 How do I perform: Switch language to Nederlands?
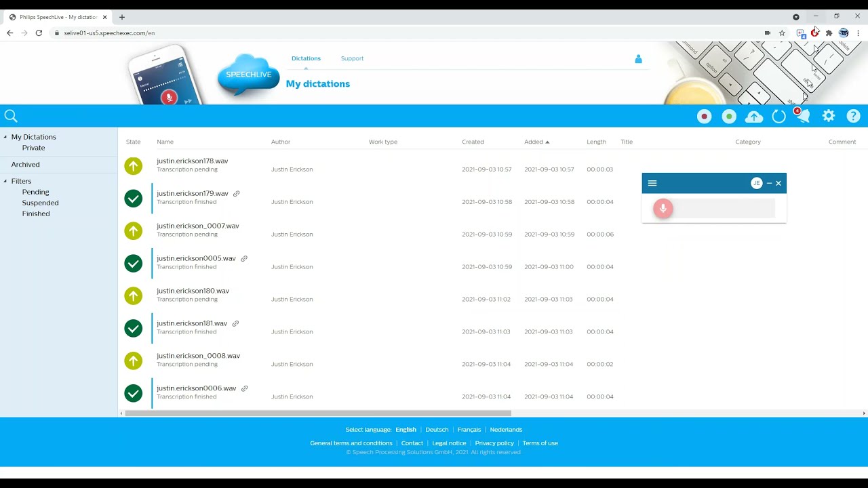click(x=506, y=430)
